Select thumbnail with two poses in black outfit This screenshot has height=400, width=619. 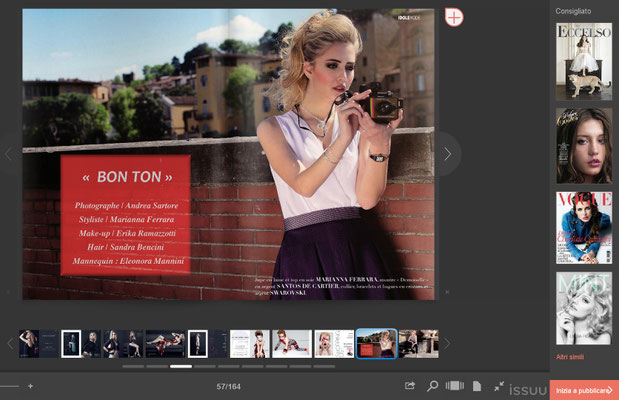123,344
